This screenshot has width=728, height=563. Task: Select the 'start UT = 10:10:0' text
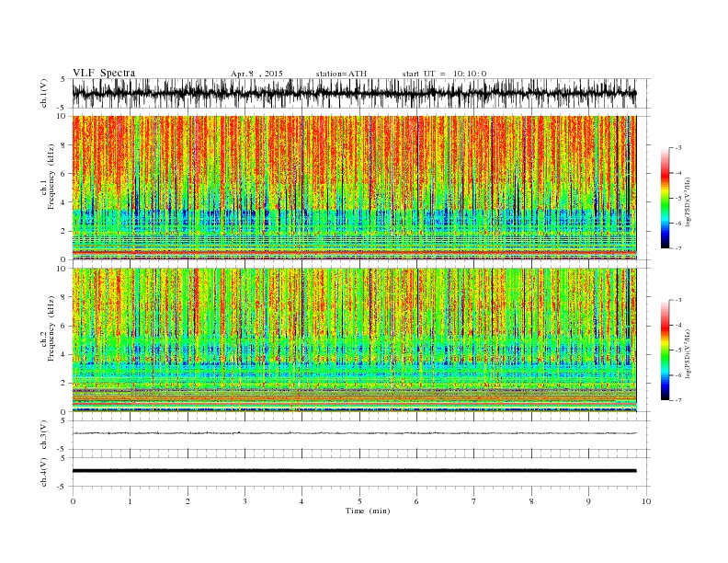pos(444,74)
